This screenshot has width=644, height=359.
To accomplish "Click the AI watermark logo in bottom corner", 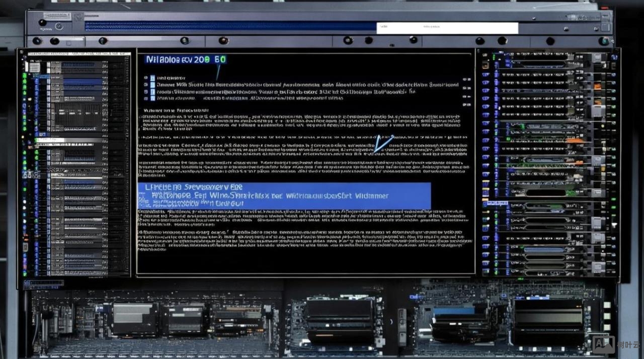I will click(x=604, y=344).
